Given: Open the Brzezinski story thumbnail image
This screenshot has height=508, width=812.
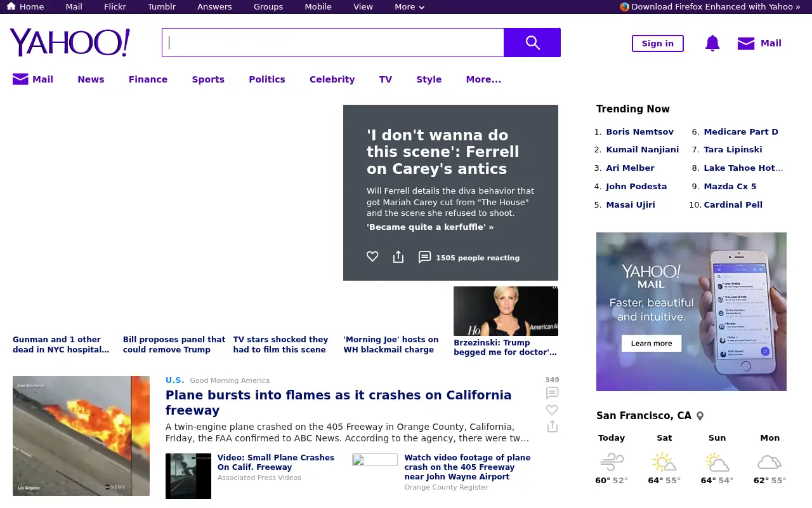Looking at the screenshot, I should click(506, 311).
